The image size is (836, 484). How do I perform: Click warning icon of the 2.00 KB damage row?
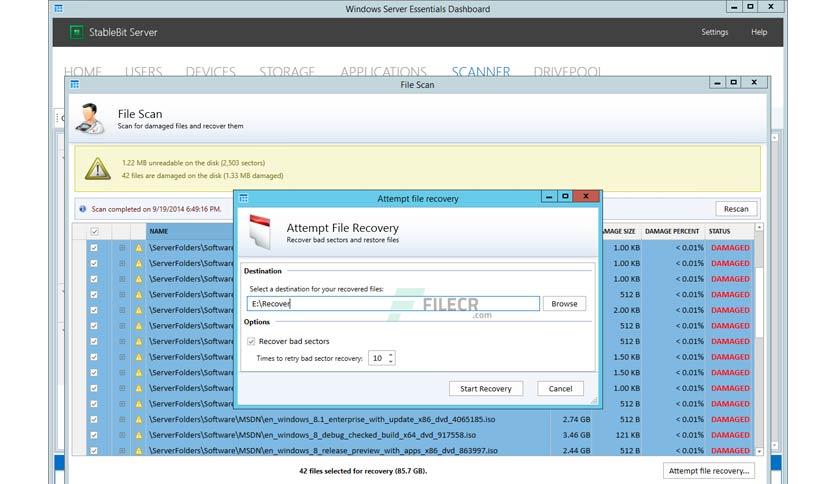tap(139, 310)
